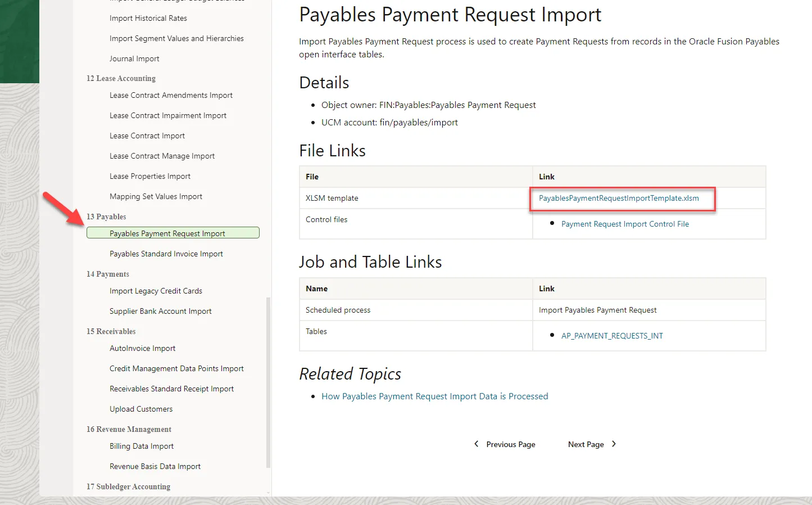Select AutoInvoice Import in Receivables
The image size is (812, 505).
click(143, 349)
